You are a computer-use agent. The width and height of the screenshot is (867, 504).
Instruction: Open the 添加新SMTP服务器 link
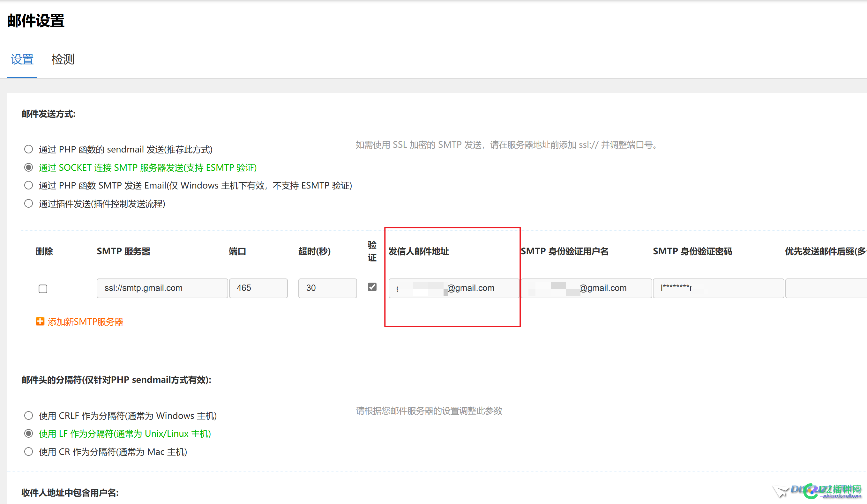point(85,321)
